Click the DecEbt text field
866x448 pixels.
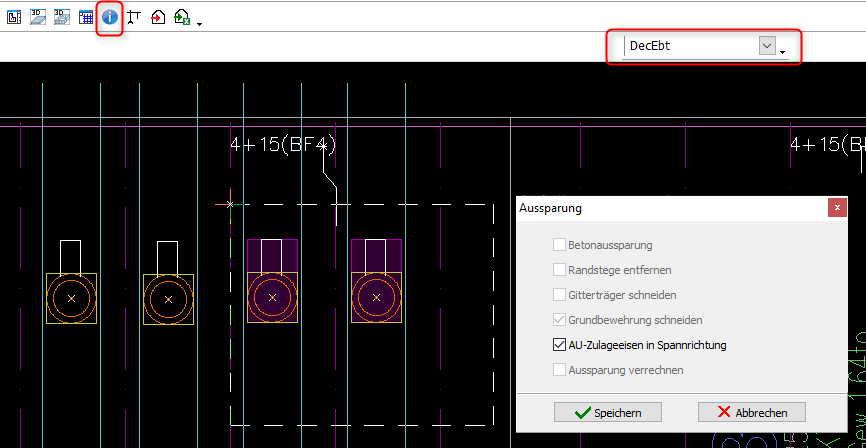click(x=692, y=46)
